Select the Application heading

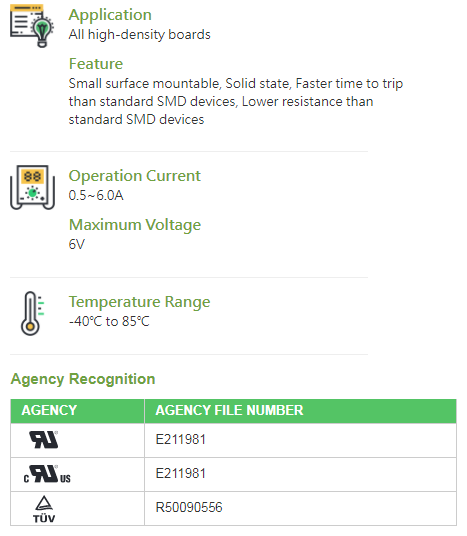[x=110, y=15]
